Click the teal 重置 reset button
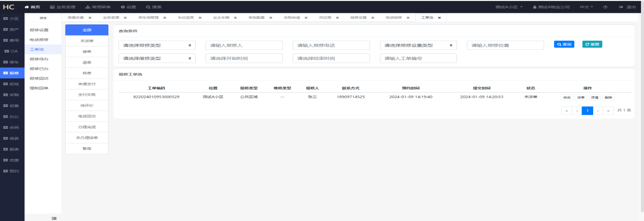Viewport: 644px width, 221px height. 592,44
